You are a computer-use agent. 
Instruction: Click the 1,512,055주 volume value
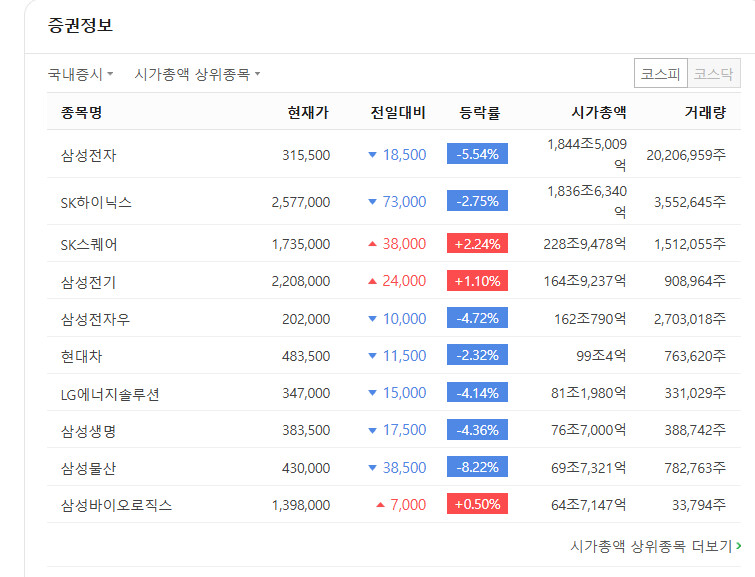pos(690,244)
